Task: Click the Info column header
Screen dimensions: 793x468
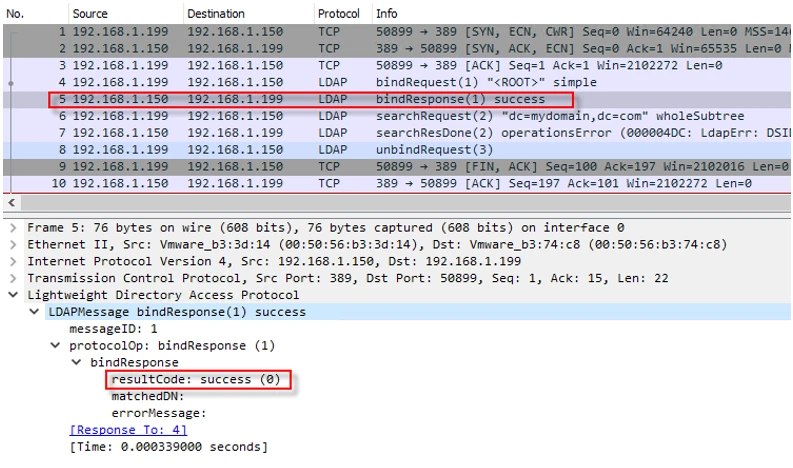Action: click(386, 14)
